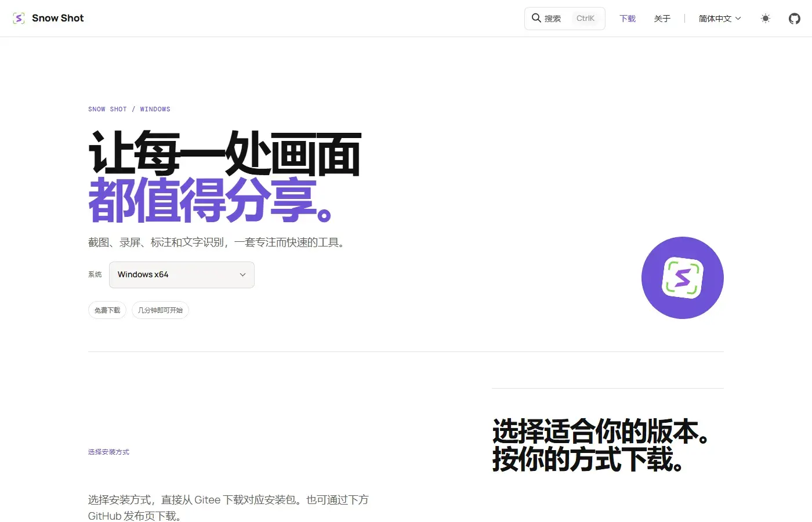The height and width of the screenshot is (522, 812).
Task: Click the 免费下载 tag
Action: [x=107, y=310]
